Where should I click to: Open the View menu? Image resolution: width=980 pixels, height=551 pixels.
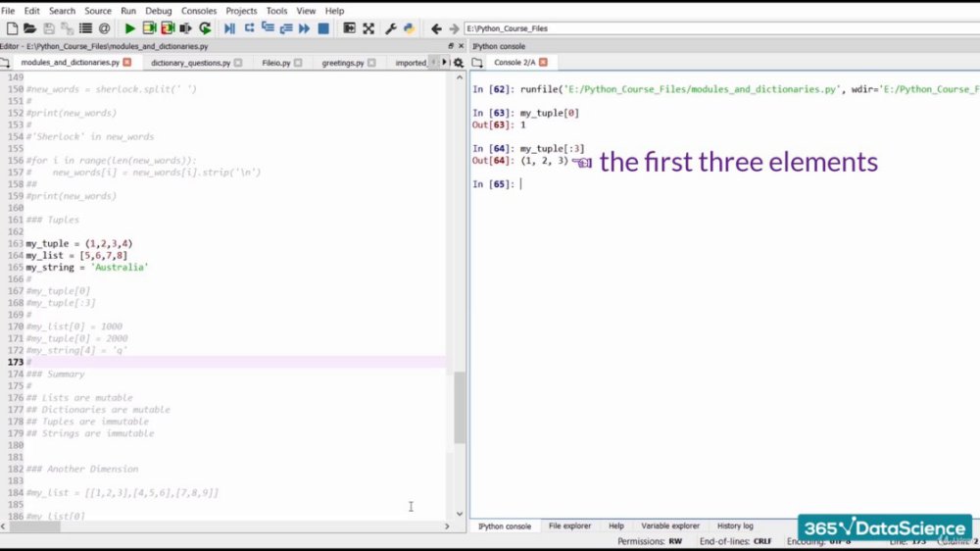[306, 11]
